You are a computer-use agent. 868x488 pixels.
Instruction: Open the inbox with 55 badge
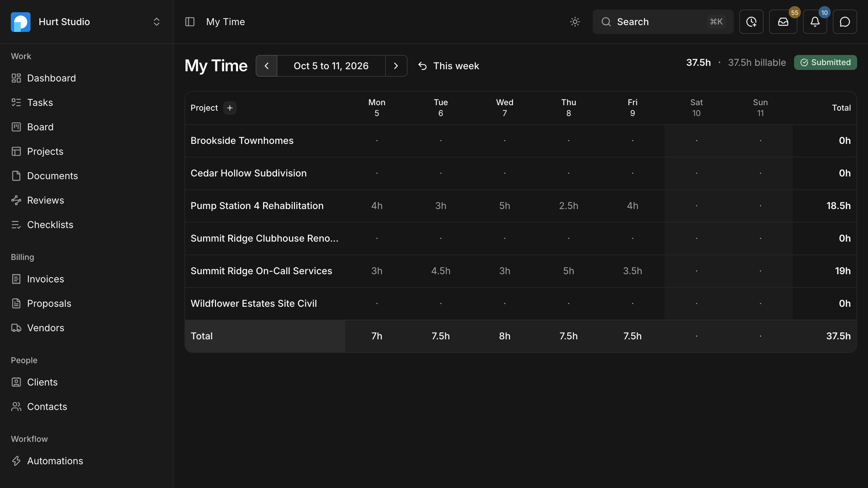[783, 22]
